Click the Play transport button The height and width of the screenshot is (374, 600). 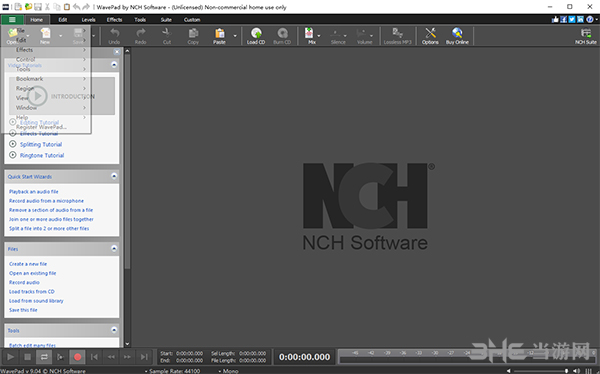[x=11, y=357]
